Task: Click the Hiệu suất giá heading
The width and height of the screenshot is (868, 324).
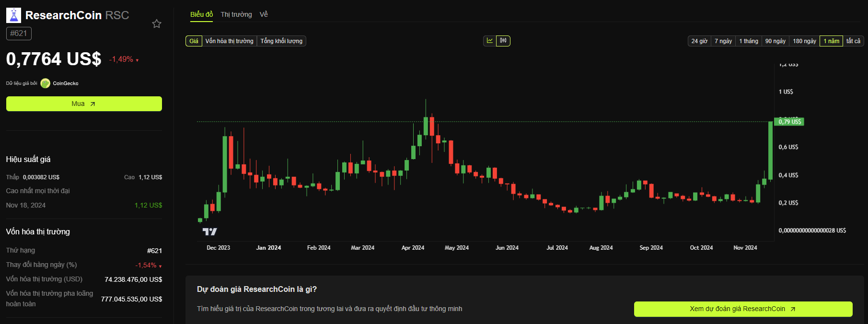Action: click(28, 160)
